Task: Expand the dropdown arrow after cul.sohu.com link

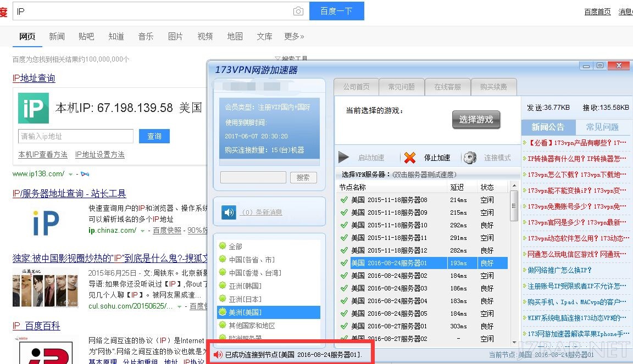Action: coord(179,307)
